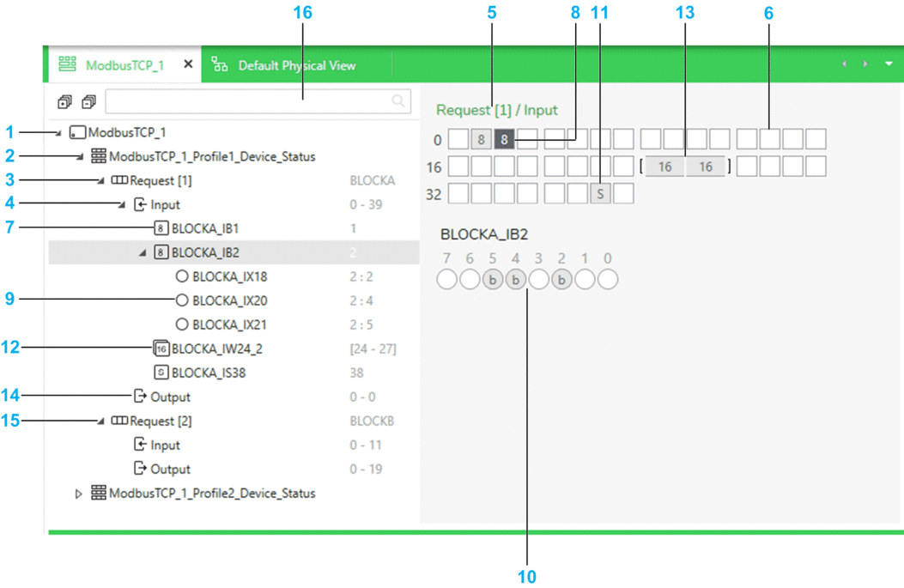Screen dimensions: 904x588
Task: Close the ModbusTCP_1 tab
Action: [x=188, y=64]
